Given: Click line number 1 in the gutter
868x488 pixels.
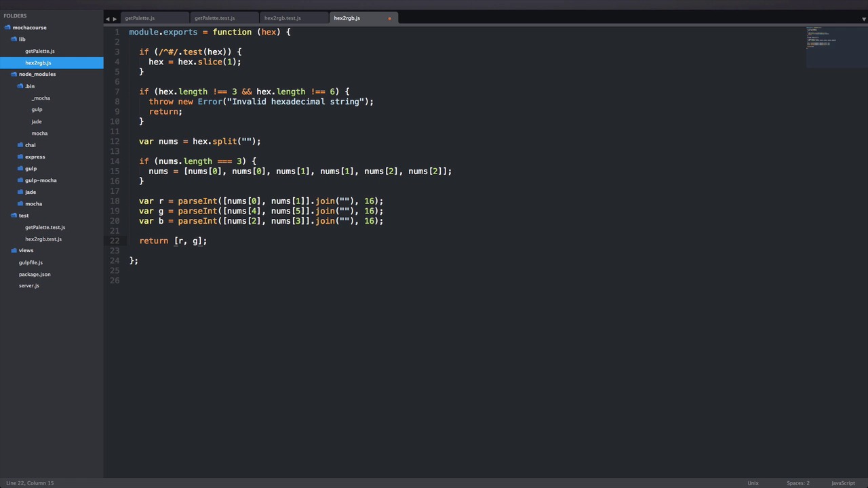Looking at the screenshot, I should [117, 32].
